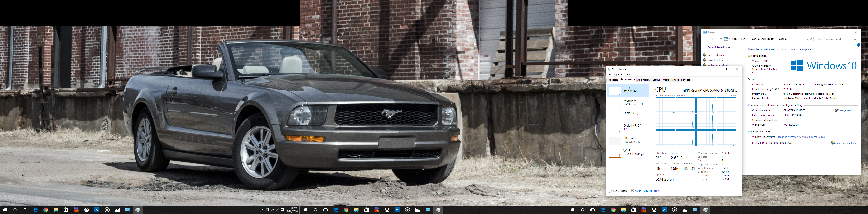The width and height of the screenshot is (868, 214).
Task: Click Up arrow in System window navigation
Action: pos(721,39)
